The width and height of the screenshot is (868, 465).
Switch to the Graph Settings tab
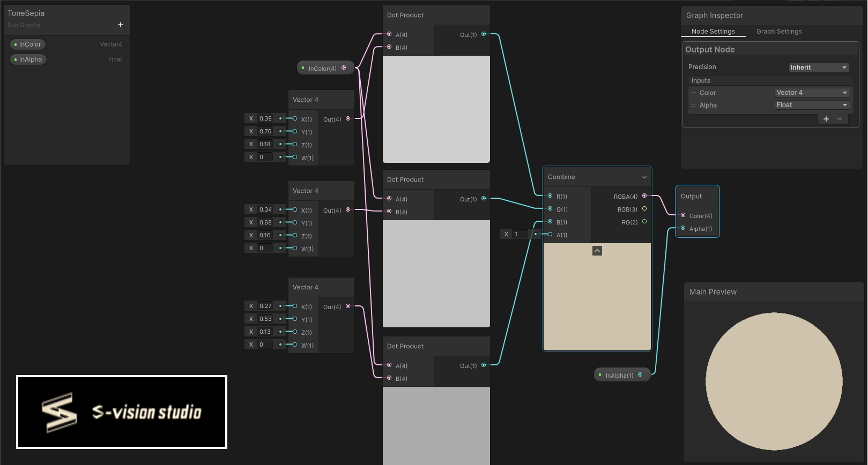(779, 32)
